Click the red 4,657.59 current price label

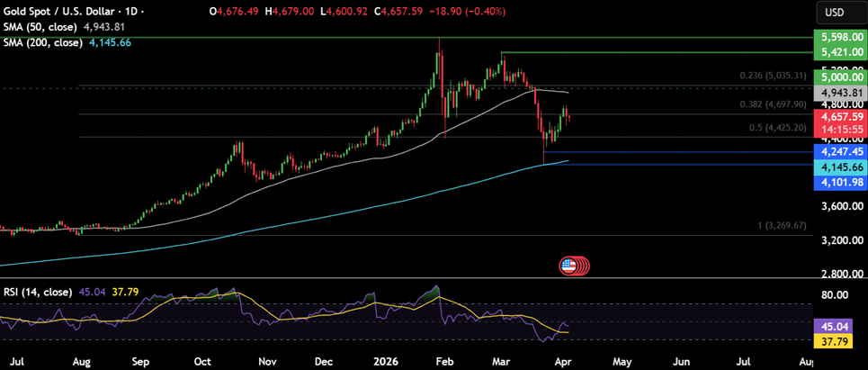point(837,117)
